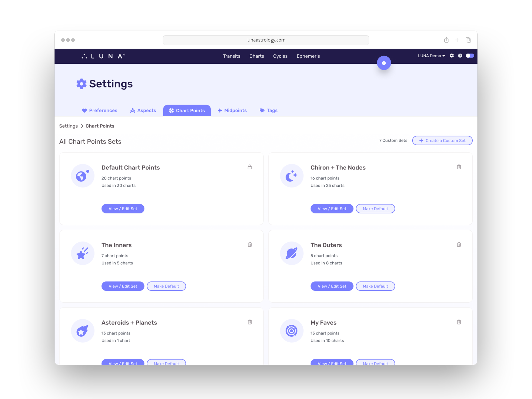This screenshot has width=532, height=399.
Task: Click the lock icon on Default Chart Points
Action: tap(250, 167)
